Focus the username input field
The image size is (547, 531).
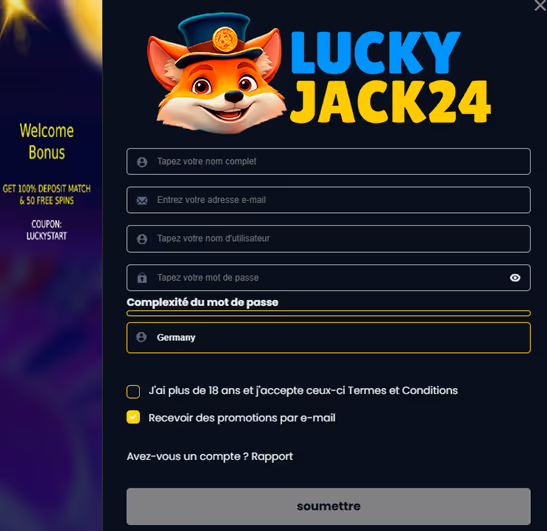(328, 239)
